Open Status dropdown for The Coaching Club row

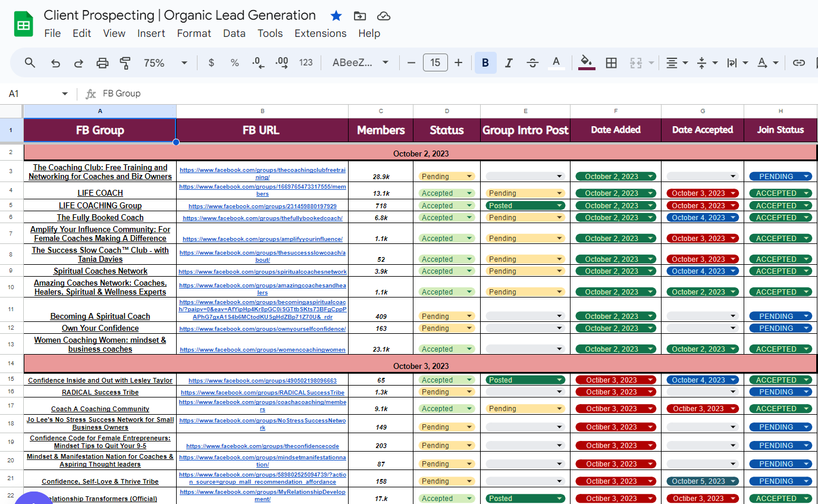[x=447, y=177]
